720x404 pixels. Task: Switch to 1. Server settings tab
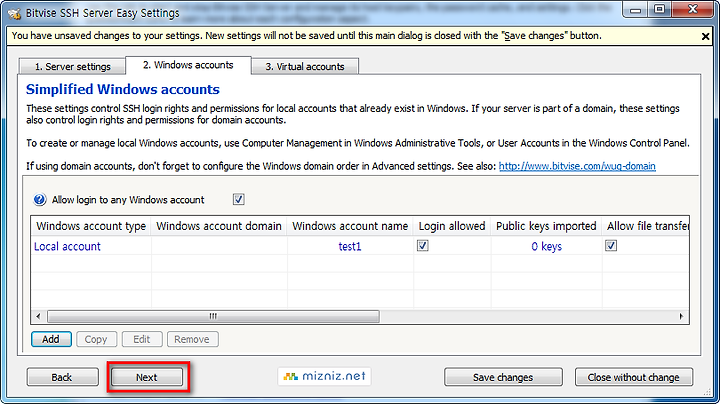pyautogui.click(x=73, y=67)
